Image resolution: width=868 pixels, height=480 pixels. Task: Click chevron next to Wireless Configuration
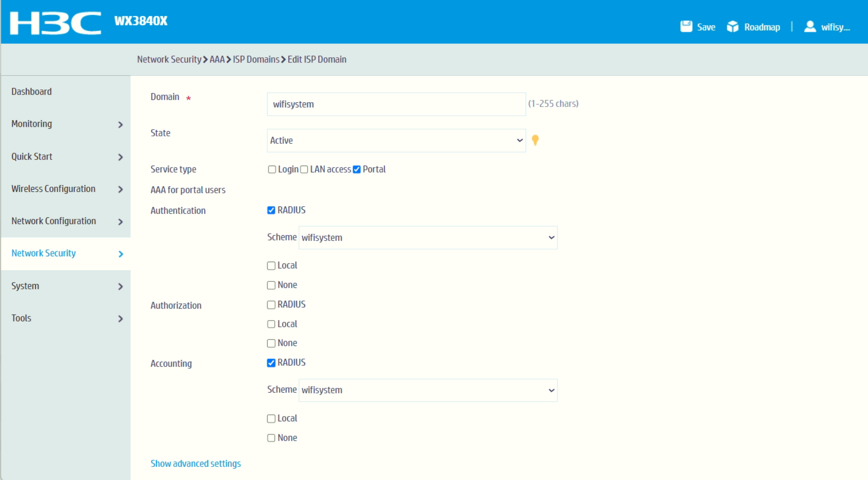pyautogui.click(x=120, y=190)
